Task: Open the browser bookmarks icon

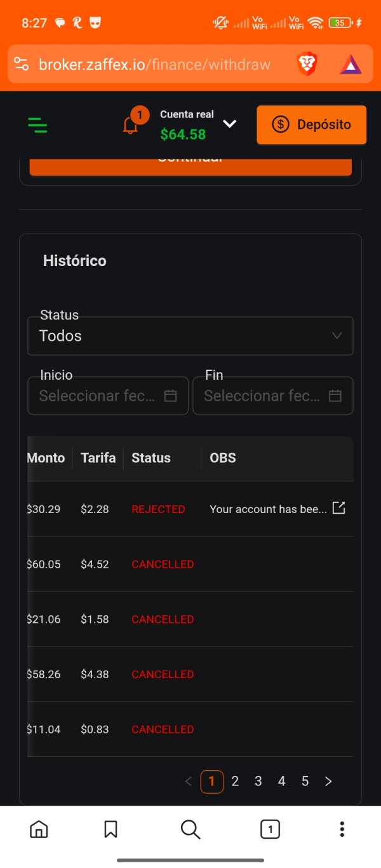Action: point(110,829)
